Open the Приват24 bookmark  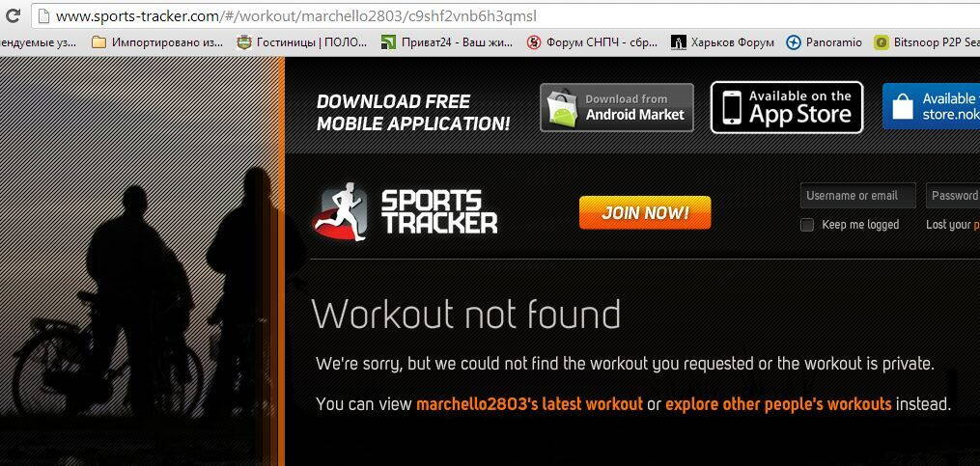coord(447,42)
